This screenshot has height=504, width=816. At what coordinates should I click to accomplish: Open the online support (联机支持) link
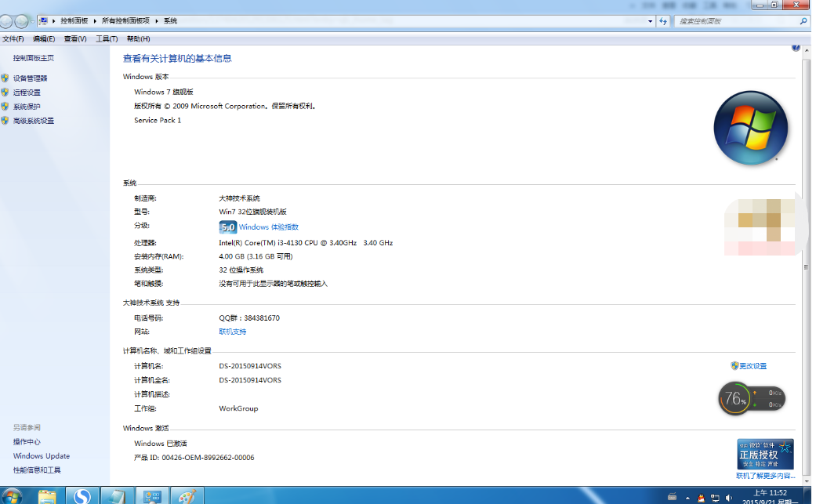(x=233, y=332)
